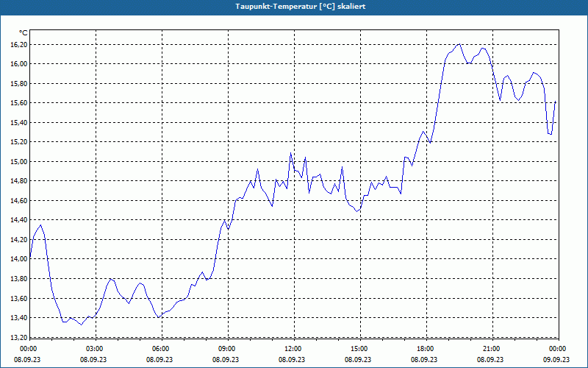Click the date '08.09.23' under 15:00

358,359
